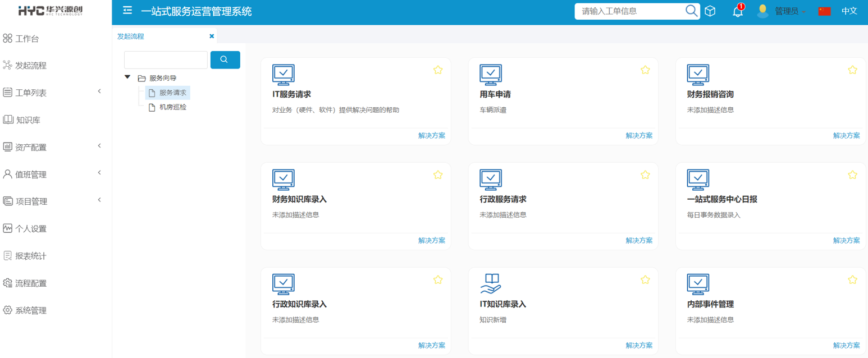Collapse the 服务向导 tree node

(x=127, y=77)
